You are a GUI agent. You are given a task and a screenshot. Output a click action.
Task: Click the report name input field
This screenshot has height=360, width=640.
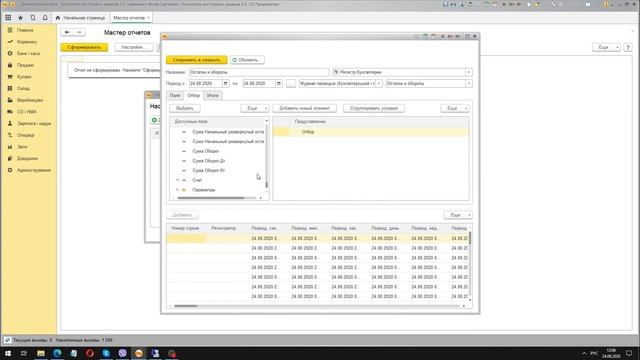click(x=259, y=72)
